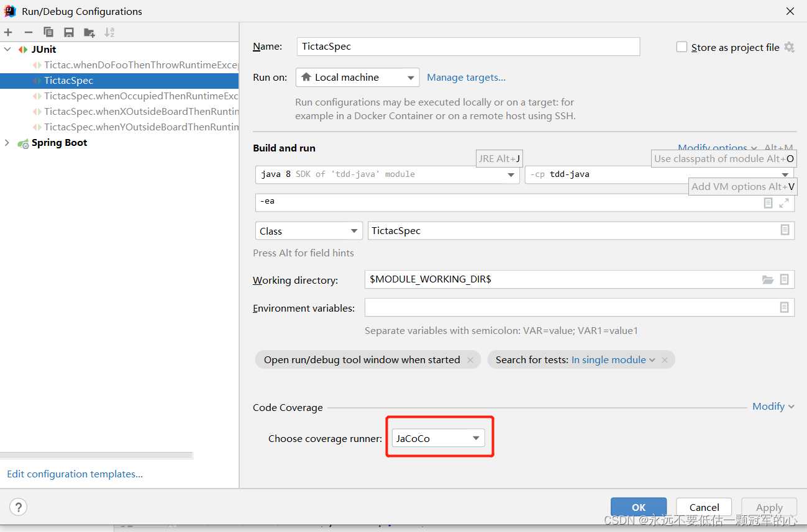Open Code Coverage Modify menu

[x=773, y=407]
